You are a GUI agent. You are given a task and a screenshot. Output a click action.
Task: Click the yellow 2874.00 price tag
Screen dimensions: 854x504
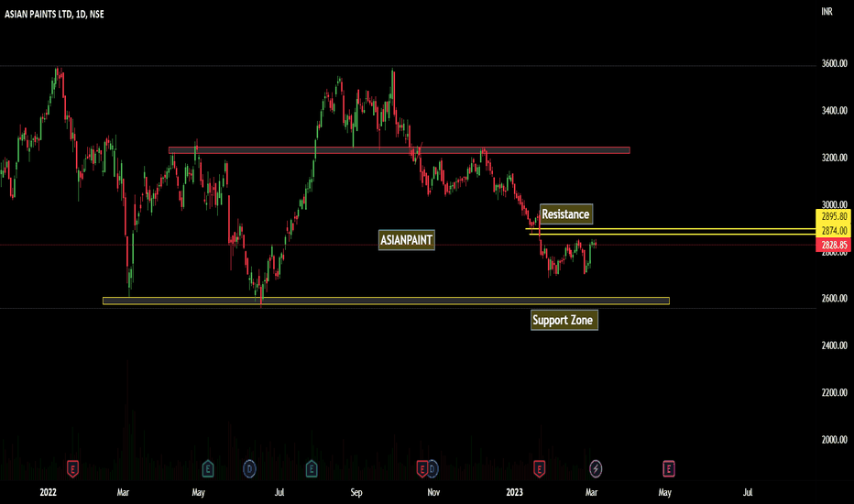coord(833,231)
